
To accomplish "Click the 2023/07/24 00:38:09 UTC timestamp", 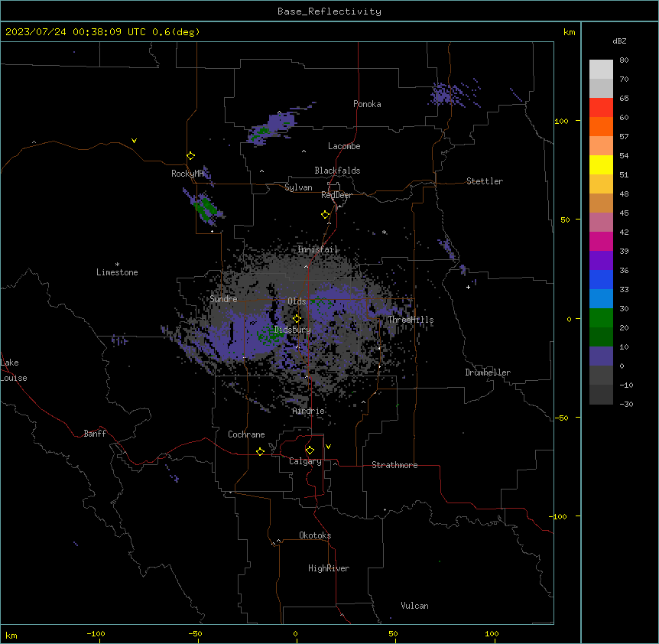I will (76, 32).
